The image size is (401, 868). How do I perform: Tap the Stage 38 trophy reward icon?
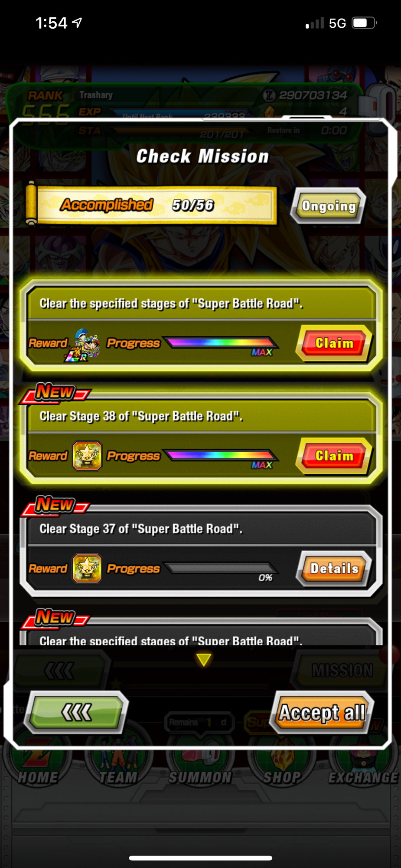[x=87, y=456]
